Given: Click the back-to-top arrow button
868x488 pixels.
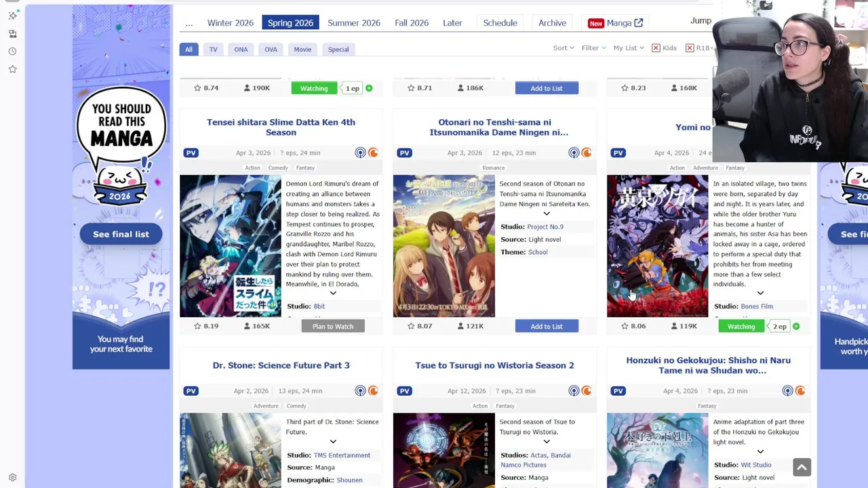Looking at the screenshot, I should point(802,468).
